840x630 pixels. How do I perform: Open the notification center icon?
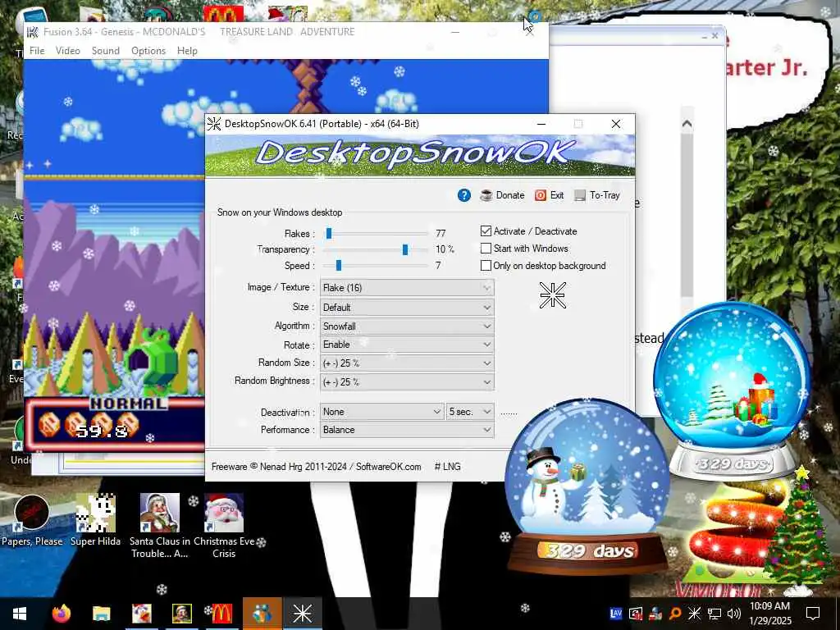[813, 614]
